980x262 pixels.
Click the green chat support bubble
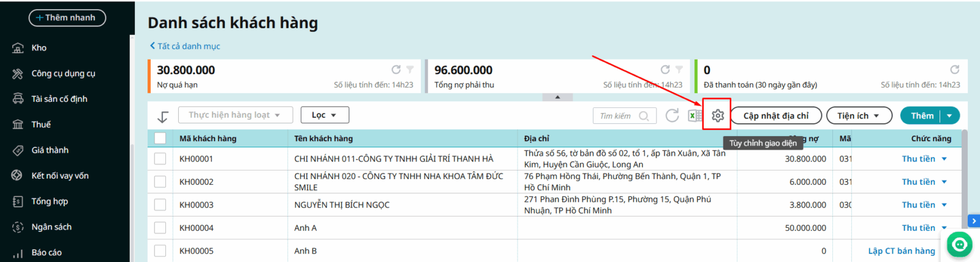pyautogui.click(x=959, y=245)
